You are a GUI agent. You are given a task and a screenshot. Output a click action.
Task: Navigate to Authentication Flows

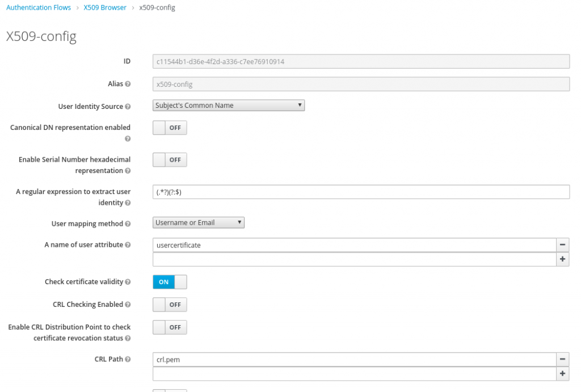click(38, 7)
